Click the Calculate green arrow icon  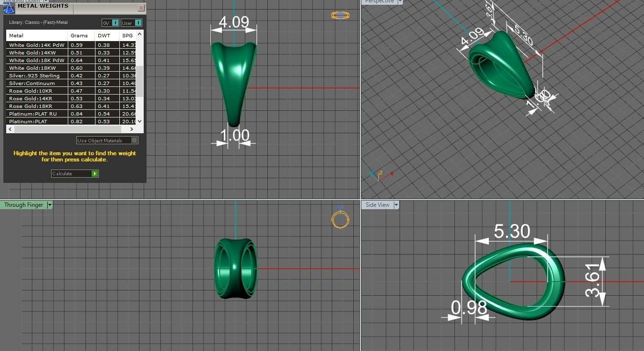click(x=95, y=173)
